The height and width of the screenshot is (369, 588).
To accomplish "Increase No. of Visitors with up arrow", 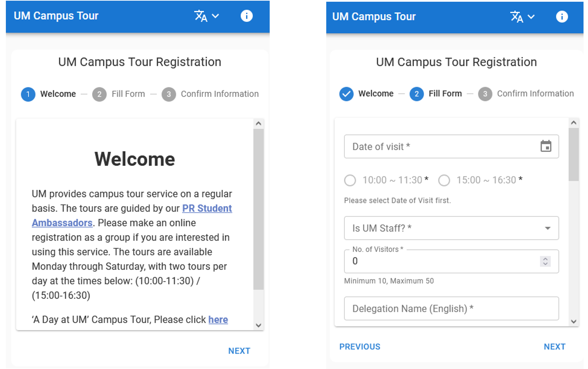I will pos(545,259).
